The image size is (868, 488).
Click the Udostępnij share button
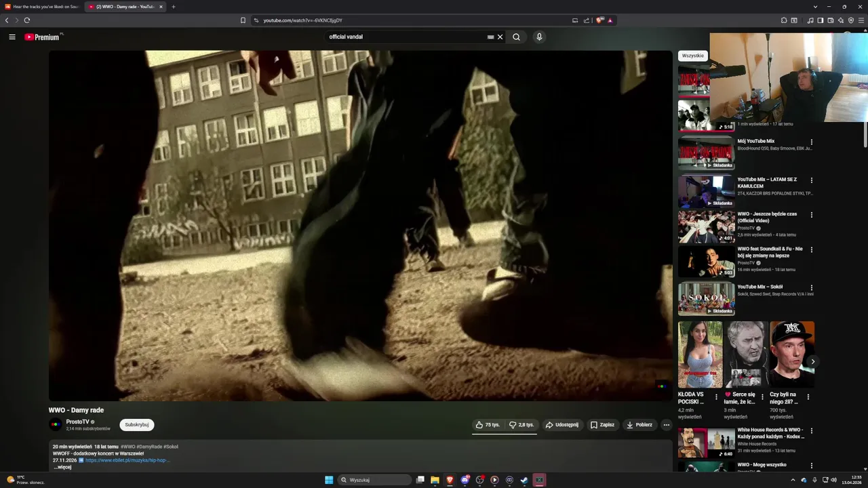click(562, 425)
